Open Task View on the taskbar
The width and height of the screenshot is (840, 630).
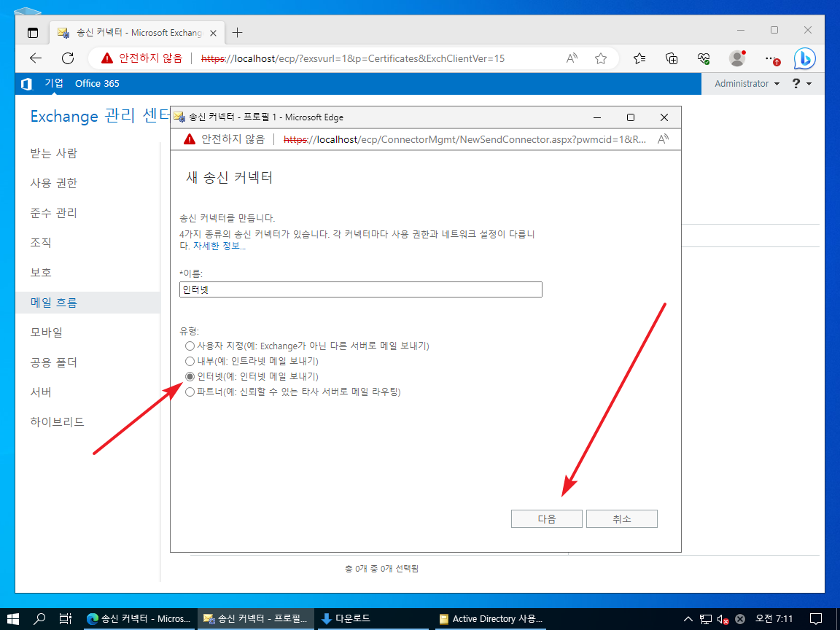coord(66,619)
